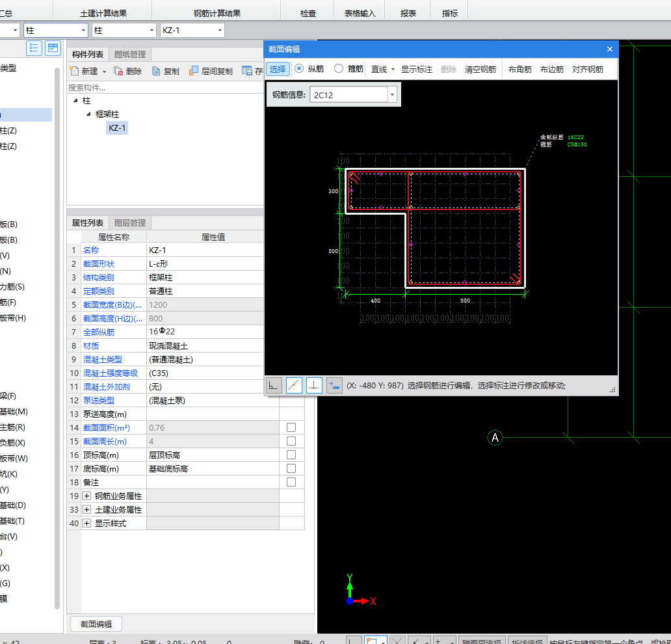Open the 直线 draw mode dropdown
This screenshot has height=644, width=671.
click(x=393, y=69)
